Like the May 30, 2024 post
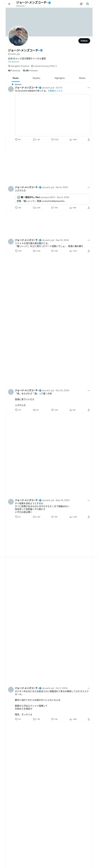This screenshot has width=98, height=868. (x=52, y=517)
